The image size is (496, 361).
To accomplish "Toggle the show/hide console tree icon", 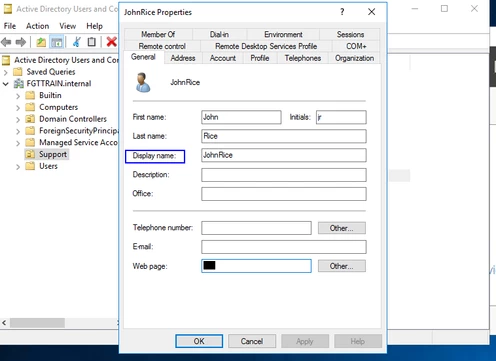I will [57, 42].
